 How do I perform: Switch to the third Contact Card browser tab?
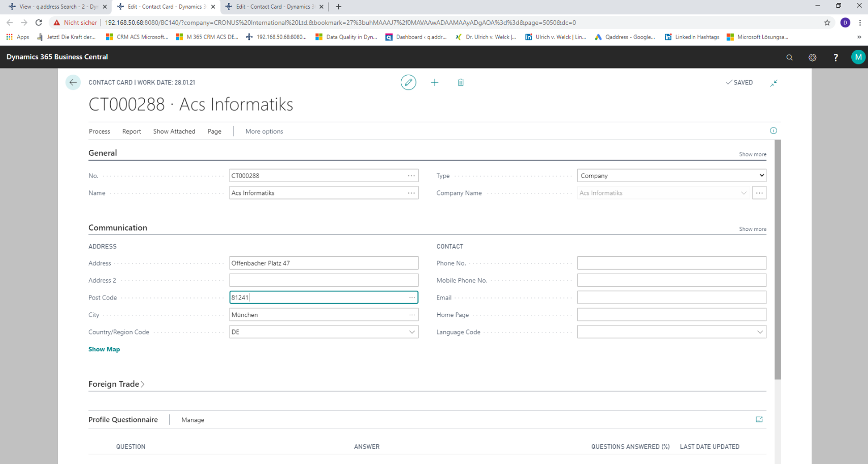275,7
